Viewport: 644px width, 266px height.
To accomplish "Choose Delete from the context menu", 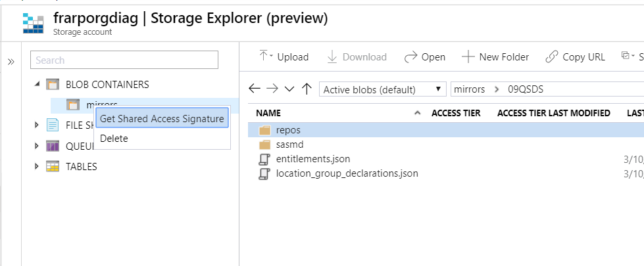I will [114, 139].
